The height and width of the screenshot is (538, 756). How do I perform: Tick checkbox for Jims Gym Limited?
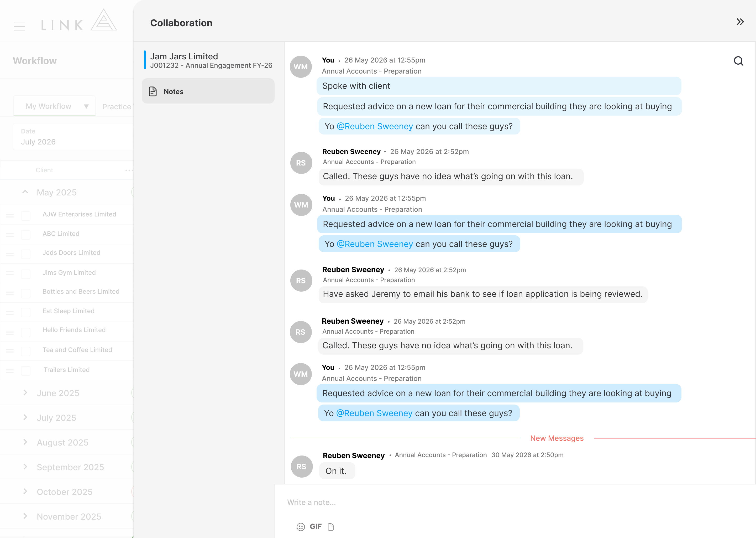click(25, 274)
